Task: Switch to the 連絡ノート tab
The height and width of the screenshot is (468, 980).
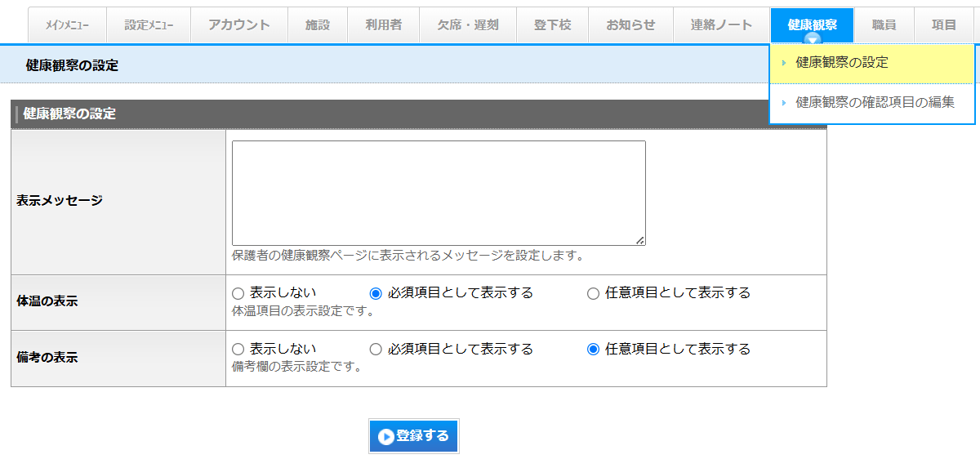Action: point(722,25)
